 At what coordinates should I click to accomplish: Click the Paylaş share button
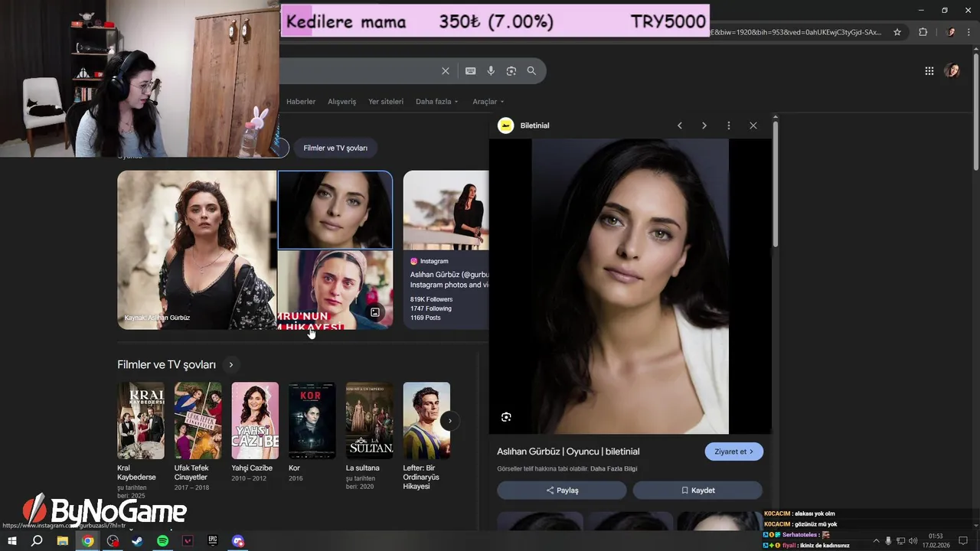(x=562, y=490)
